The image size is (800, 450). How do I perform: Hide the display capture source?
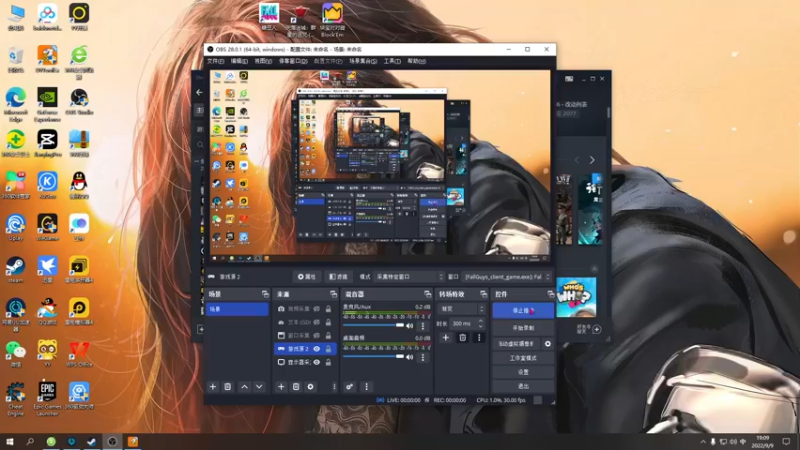317,362
